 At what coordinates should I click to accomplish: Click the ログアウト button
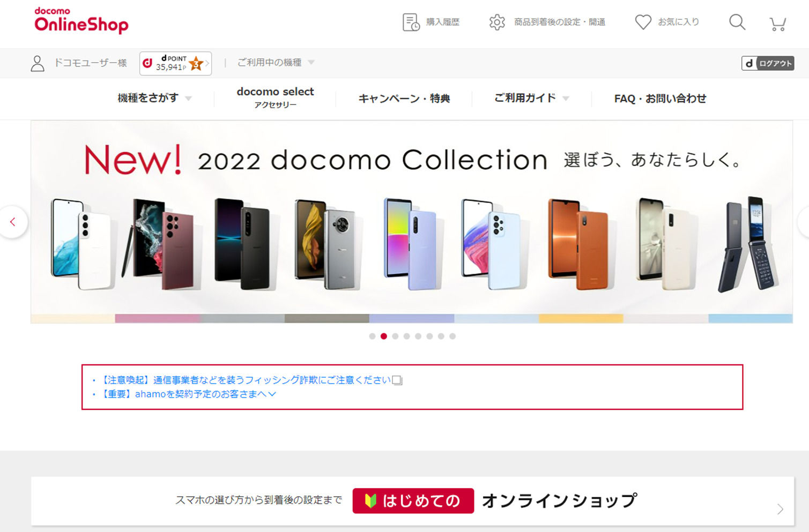(768, 63)
